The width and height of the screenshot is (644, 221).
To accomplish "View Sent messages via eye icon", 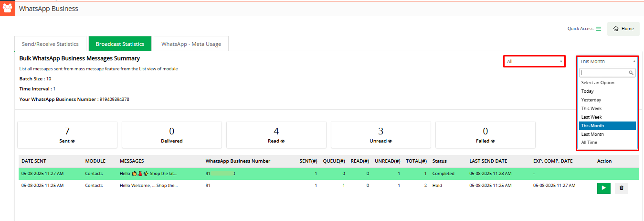I will pos(74,141).
